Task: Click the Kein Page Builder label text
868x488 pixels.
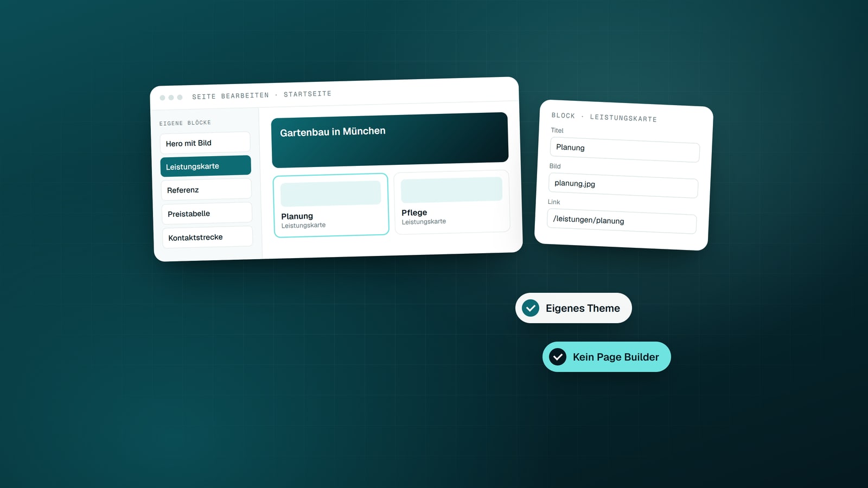Action: click(616, 357)
